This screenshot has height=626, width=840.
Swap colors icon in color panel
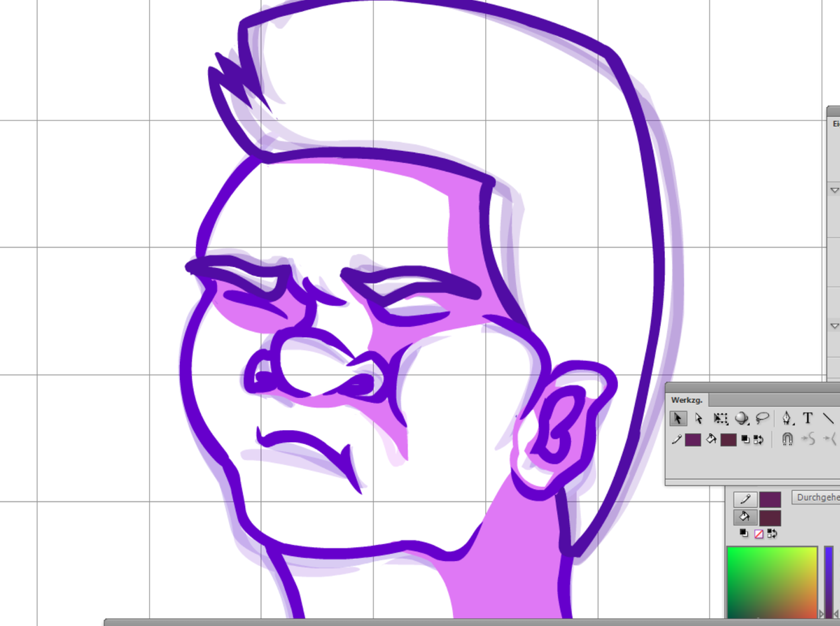(773, 534)
